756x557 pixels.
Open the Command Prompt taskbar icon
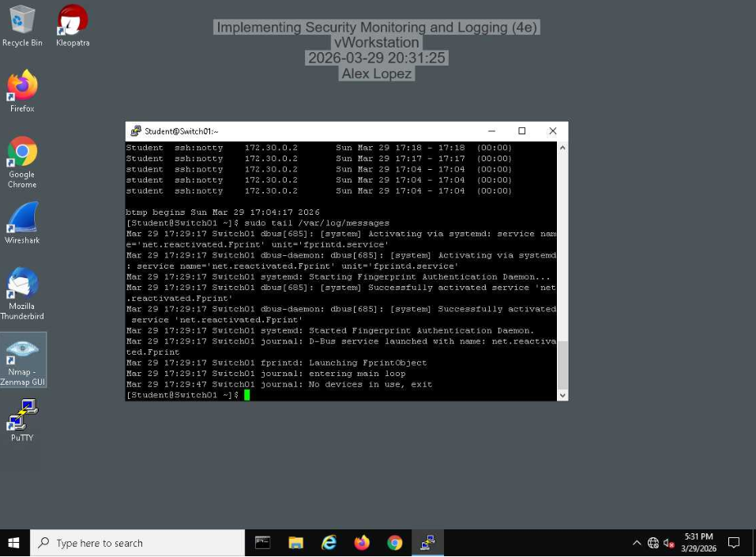[x=262, y=543]
